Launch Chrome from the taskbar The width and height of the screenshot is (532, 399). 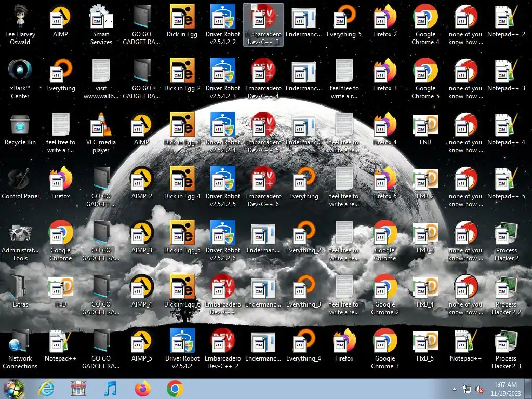tap(175, 389)
